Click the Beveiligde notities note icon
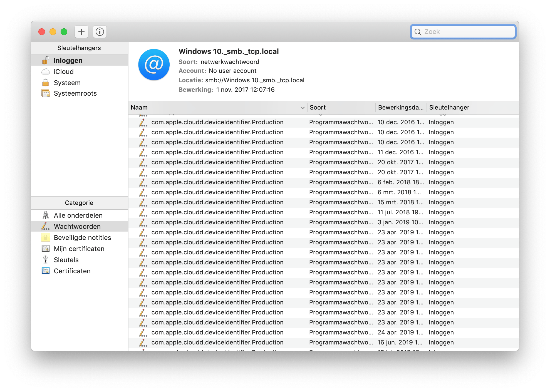 [x=45, y=237]
